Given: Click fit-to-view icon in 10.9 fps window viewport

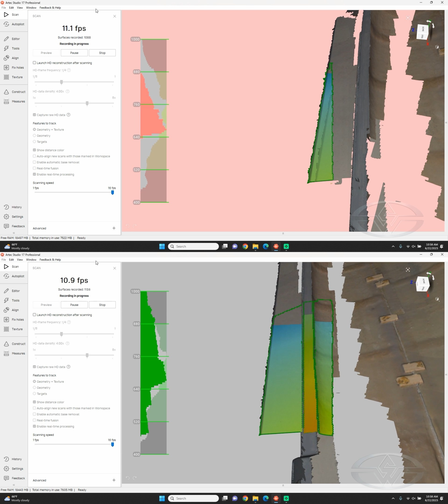Looking at the screenshot, I should point(408,270).
